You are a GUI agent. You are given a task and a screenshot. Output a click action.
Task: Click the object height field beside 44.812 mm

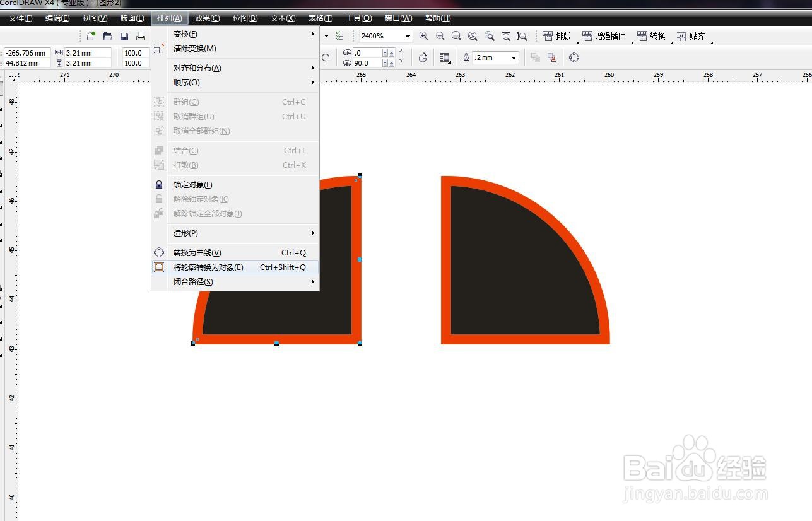[88, 63]
